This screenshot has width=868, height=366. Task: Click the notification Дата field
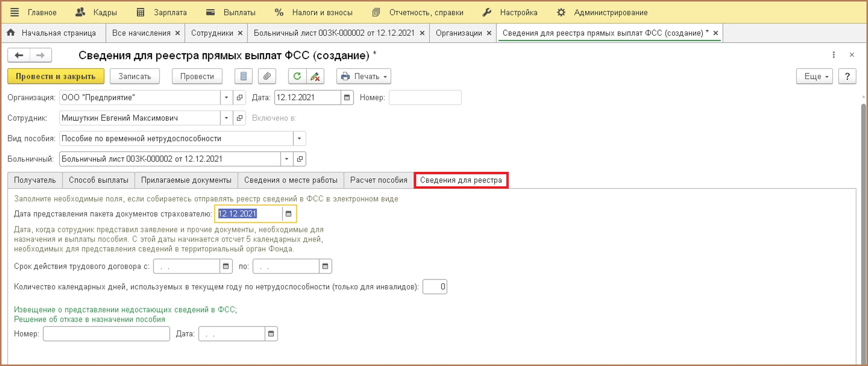231,334
